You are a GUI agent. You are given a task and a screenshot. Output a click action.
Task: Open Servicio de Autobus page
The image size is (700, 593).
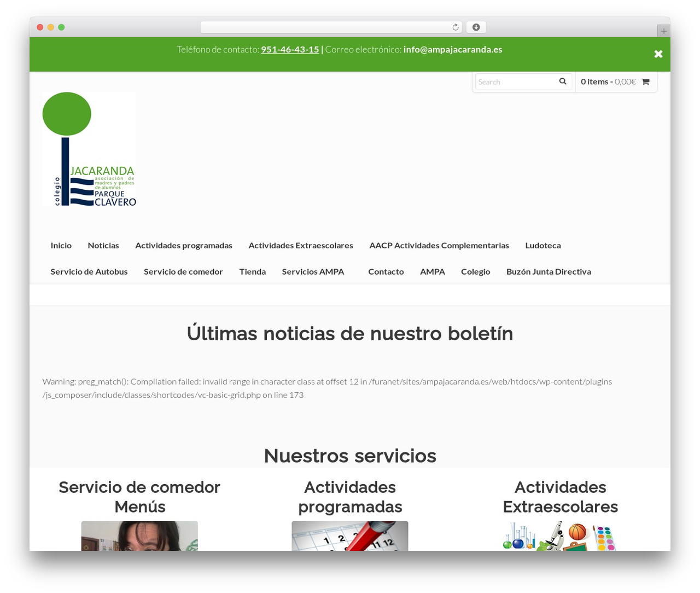pos(89,272)
